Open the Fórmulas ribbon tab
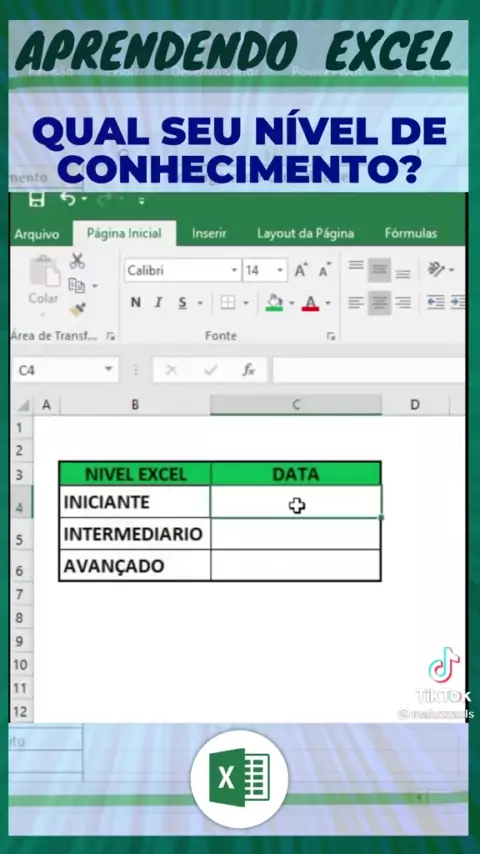Image resolution: width=480 pixels, height=854 pixels. pos(411,234)
